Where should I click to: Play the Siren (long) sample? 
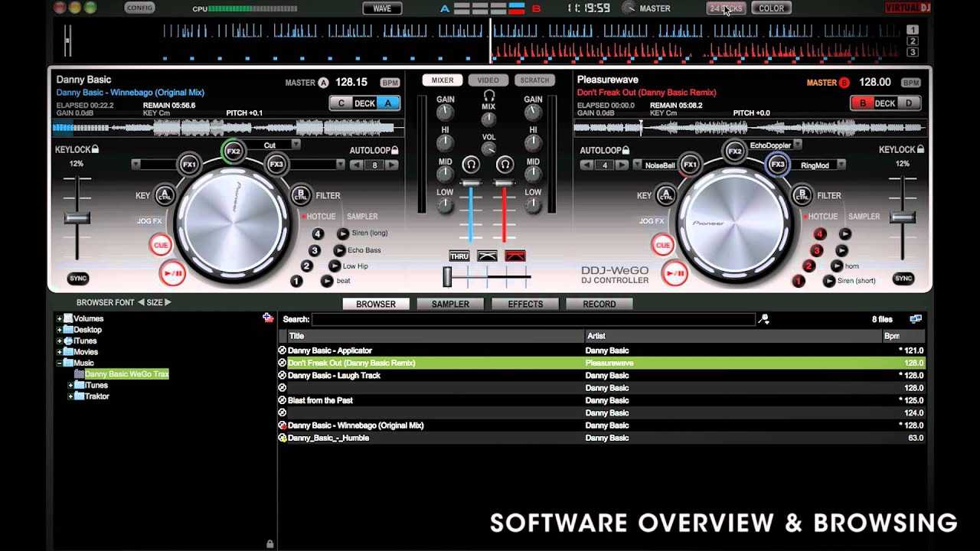tap(343, 233)
